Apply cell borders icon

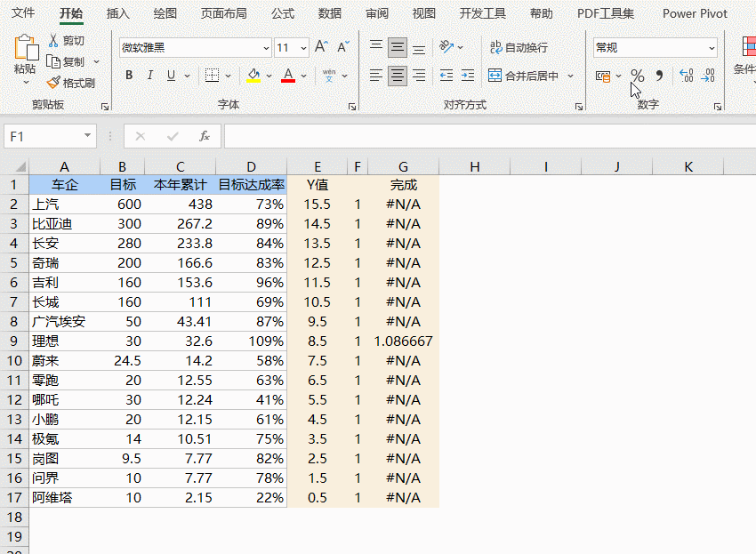(x=213, y=76)
